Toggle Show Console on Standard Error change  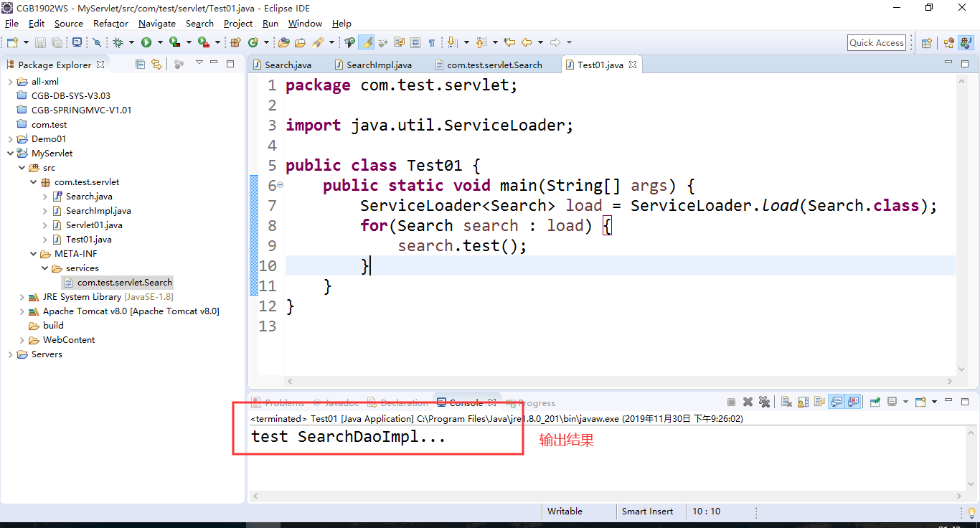(853, 402)
